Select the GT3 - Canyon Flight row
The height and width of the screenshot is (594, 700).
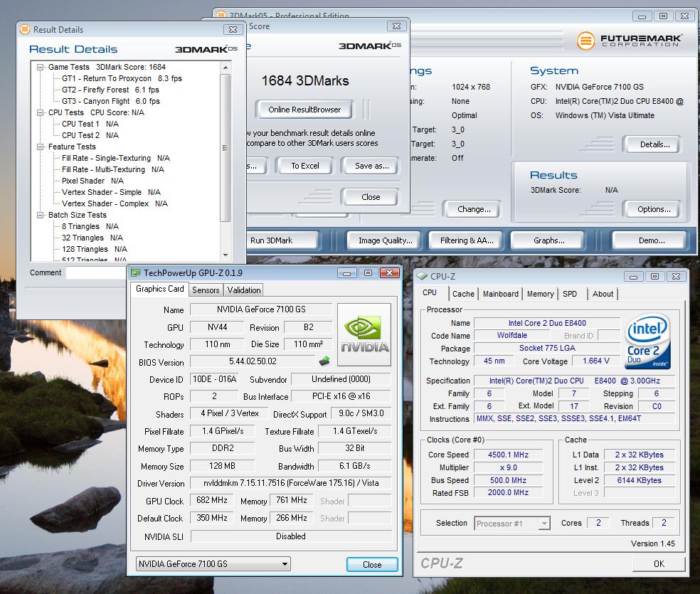click(111, 101)
